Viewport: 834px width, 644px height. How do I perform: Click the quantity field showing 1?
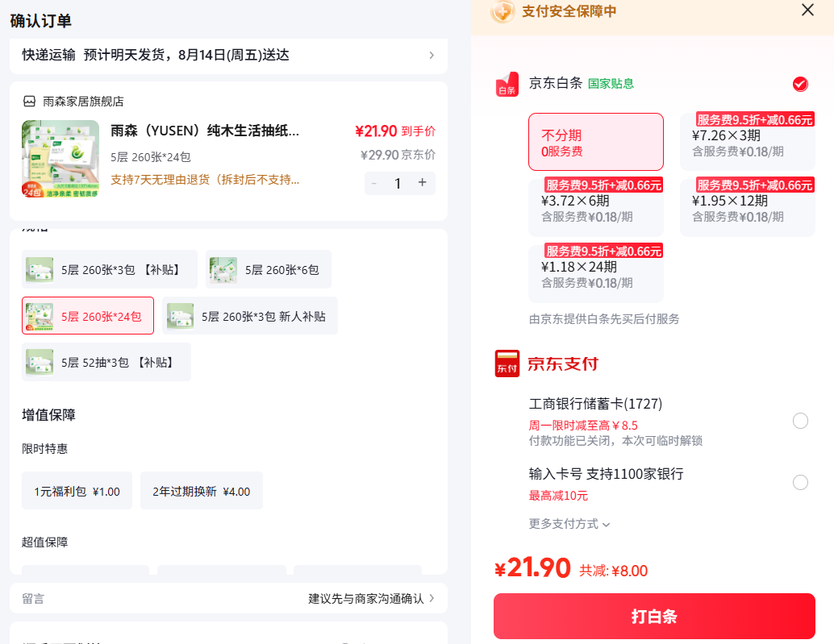[x=398, y=183]
